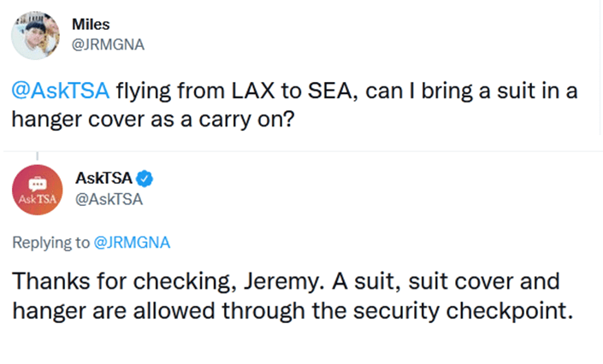This screenshot has width=603, height=364.
Task: Open the @JRMGNA handle under Miles
Action: coord(106,44)
